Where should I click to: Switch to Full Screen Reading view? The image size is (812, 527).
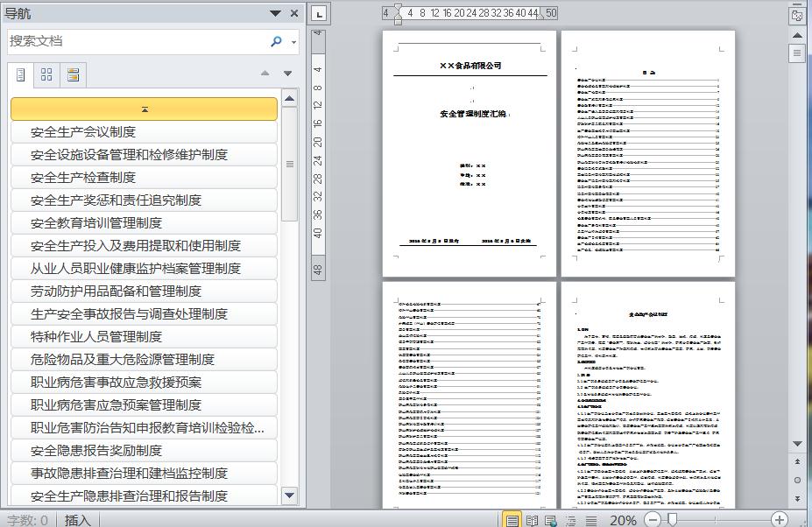pos(532,520)
